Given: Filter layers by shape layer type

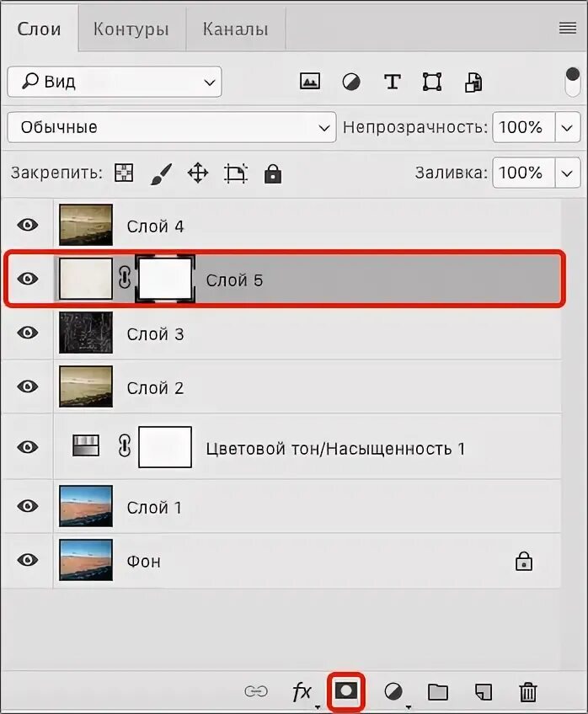Looking at the screenshot, I should pyautogui.click(x=432, y=83).
